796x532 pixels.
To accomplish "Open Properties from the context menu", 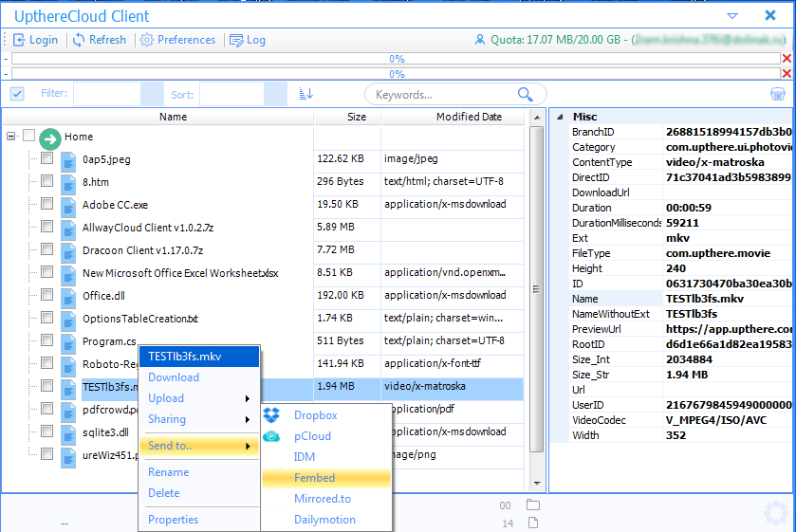I will [x=199, y=520].
